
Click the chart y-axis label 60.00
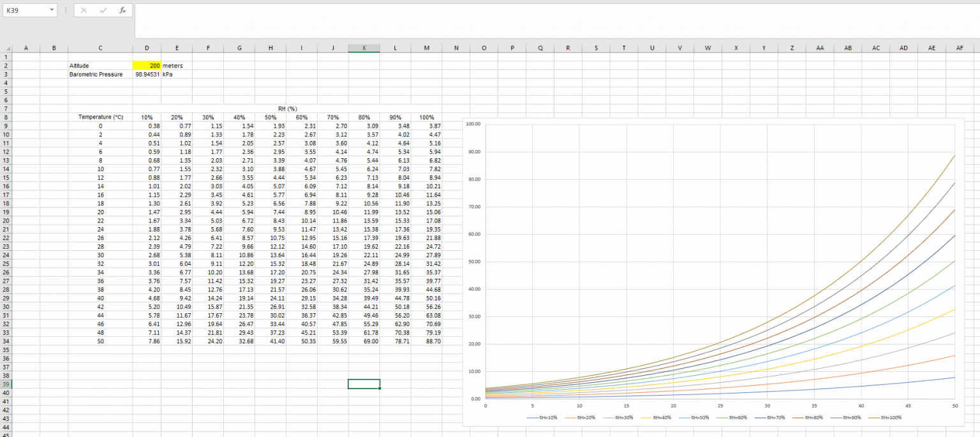(474, 234)
